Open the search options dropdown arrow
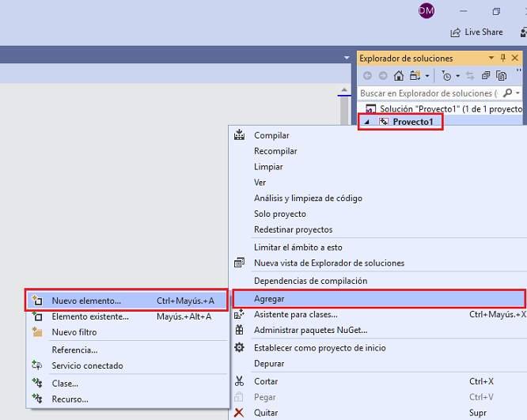This screenshot has height=420, width=527. (519, 93)
